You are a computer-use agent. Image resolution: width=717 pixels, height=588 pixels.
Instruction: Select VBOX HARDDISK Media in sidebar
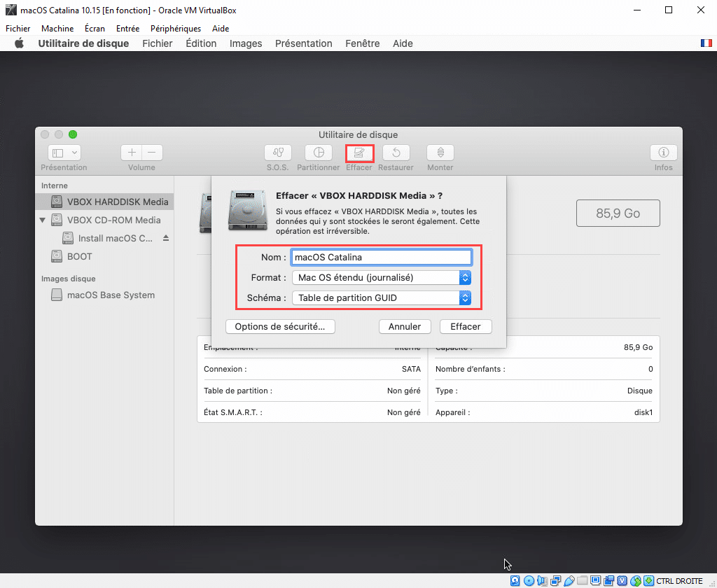(104, 202)
